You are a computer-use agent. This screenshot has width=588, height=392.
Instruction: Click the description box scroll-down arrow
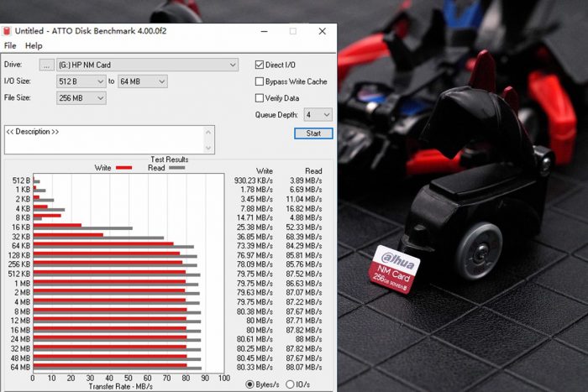click(x=210, y=149)
